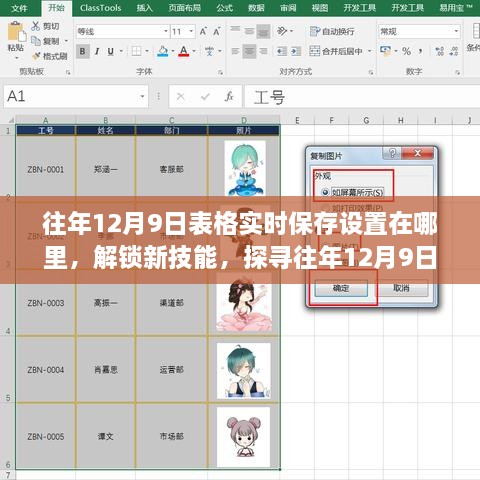Select column header E

[x=297, y=120]
